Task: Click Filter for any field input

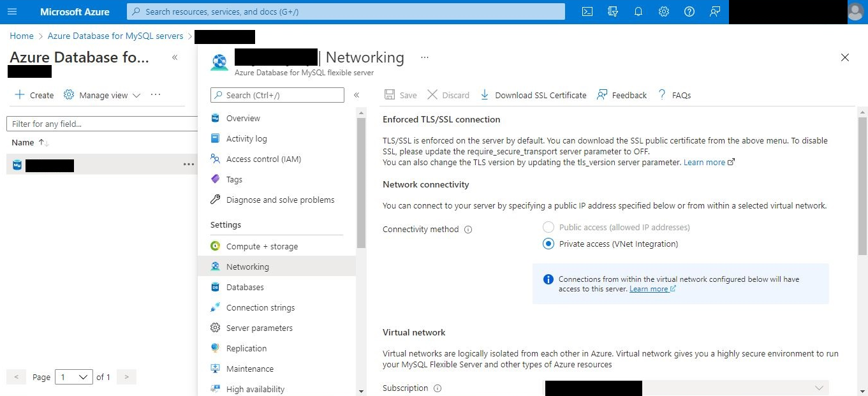Action: click(x=102, y=124)
